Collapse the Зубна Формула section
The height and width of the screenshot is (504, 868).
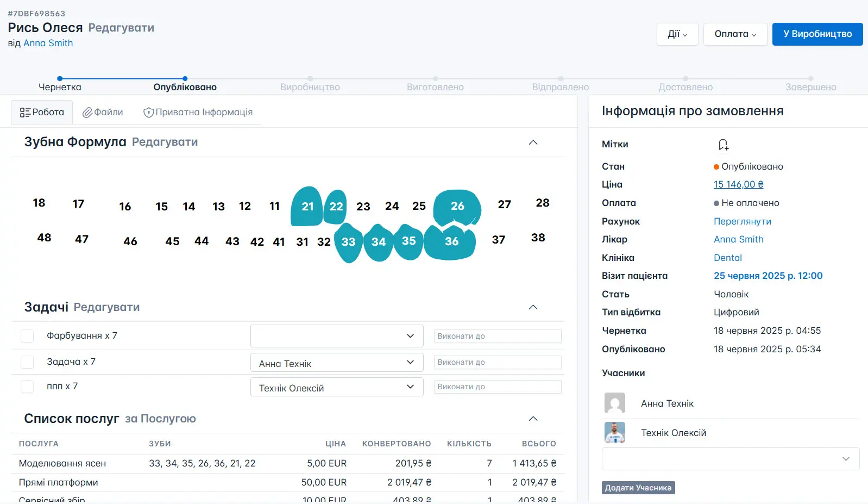[x=533, y=142]
